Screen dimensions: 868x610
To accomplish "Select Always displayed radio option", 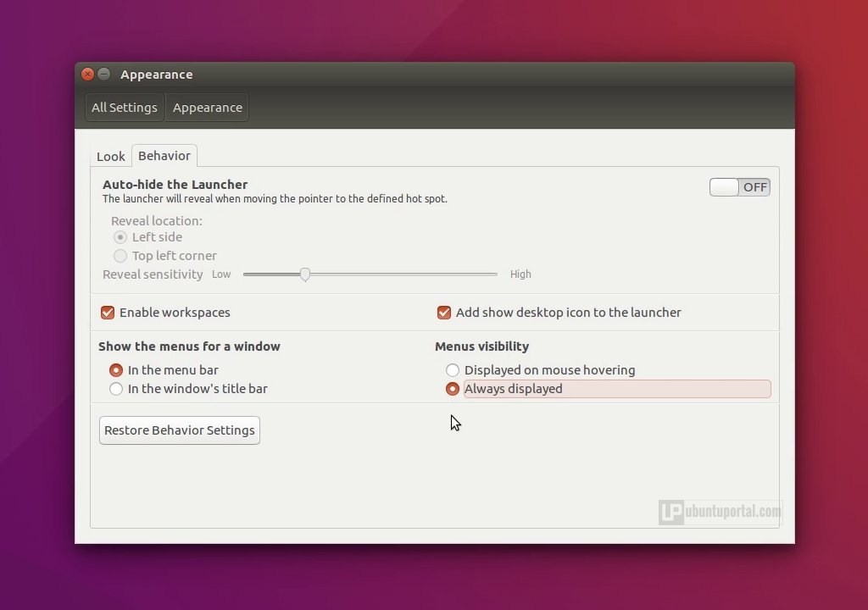I will (x=453, y=389).
